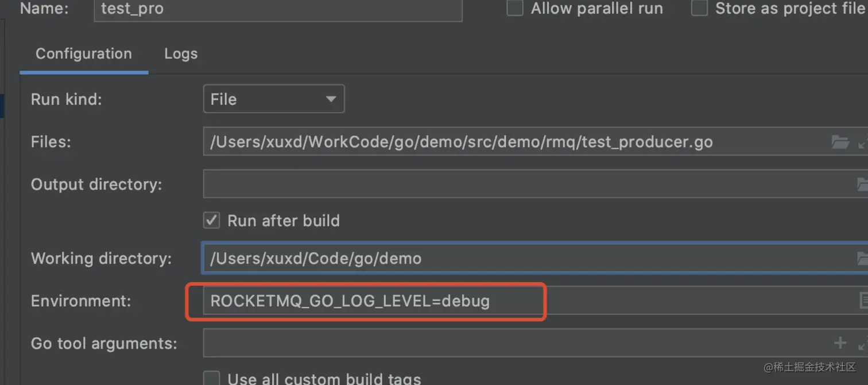This screenshot has height=385, width=868.
Task: Switch to the Logs tab
Action: click(181, 54)
